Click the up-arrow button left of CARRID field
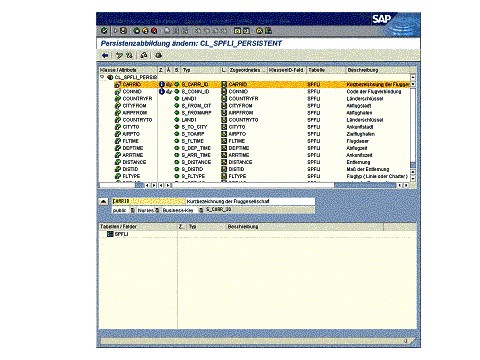This screenshot has width=480, height=360. coord(103,201)
